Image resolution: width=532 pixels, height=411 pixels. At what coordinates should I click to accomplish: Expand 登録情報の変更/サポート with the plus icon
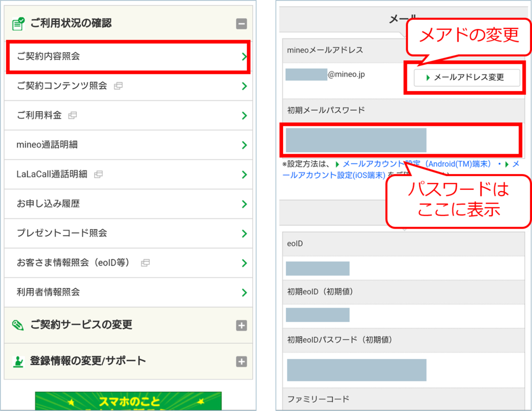click(241, 362)
